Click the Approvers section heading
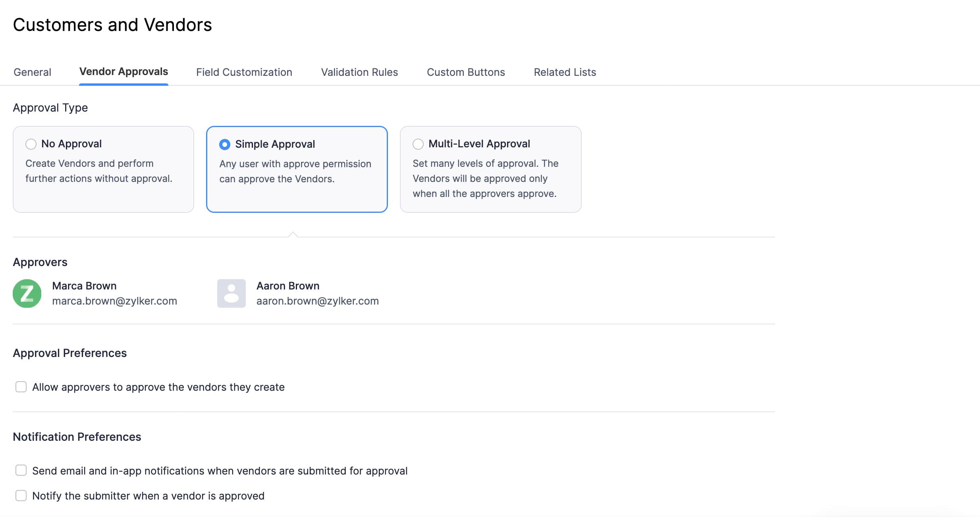 (x=40, y=262)
